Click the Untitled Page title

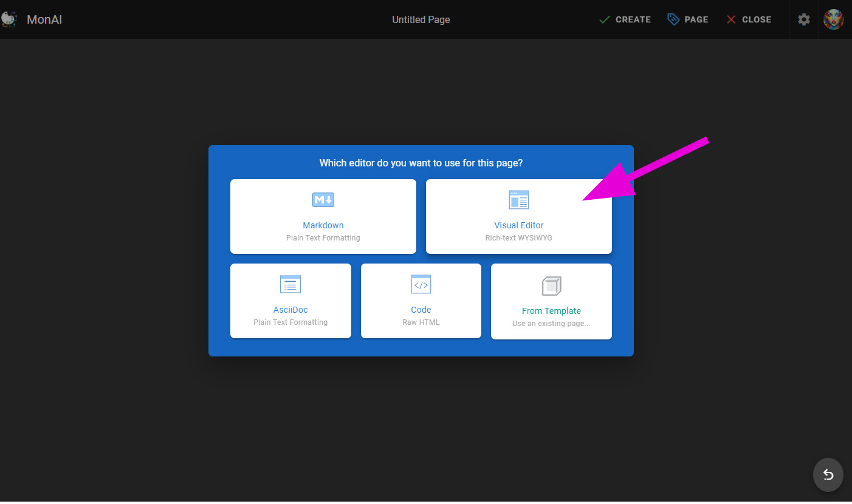pyautogui.click(x=421, y=19)
